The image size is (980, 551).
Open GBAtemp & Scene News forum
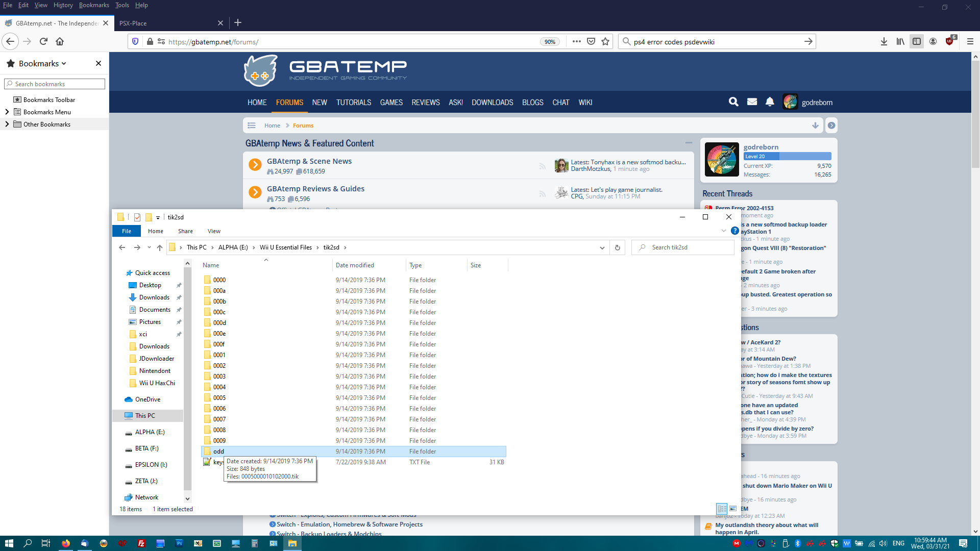click(309, 161)
